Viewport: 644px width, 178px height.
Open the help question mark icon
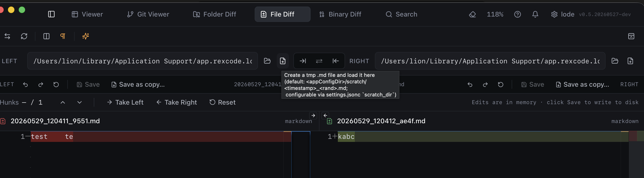pos(517,14)
